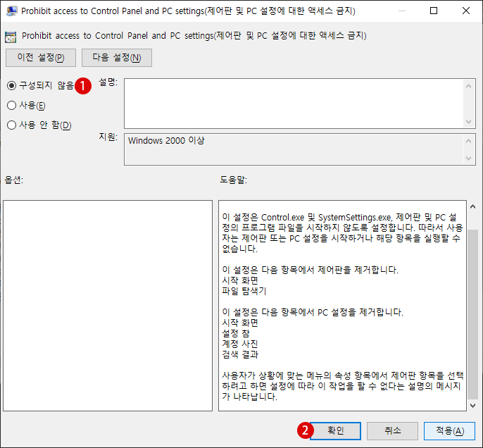Click the 취소 button

coord(392,431)
